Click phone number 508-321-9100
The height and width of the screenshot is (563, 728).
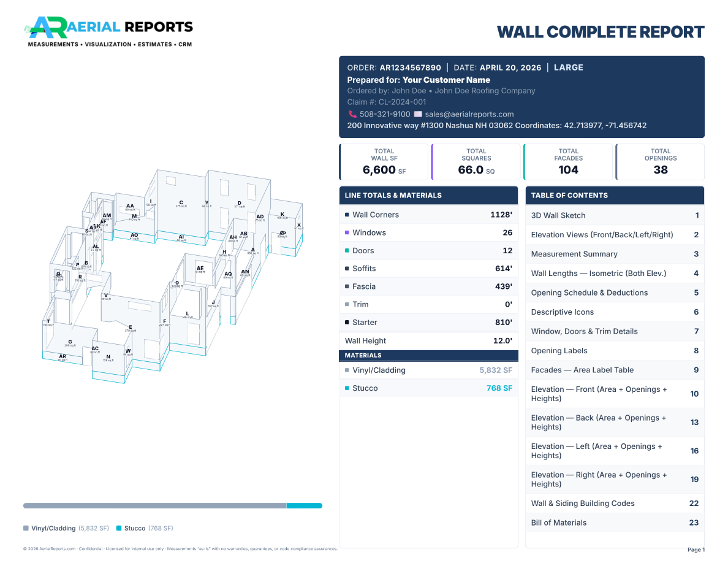(x=385, y=114)
